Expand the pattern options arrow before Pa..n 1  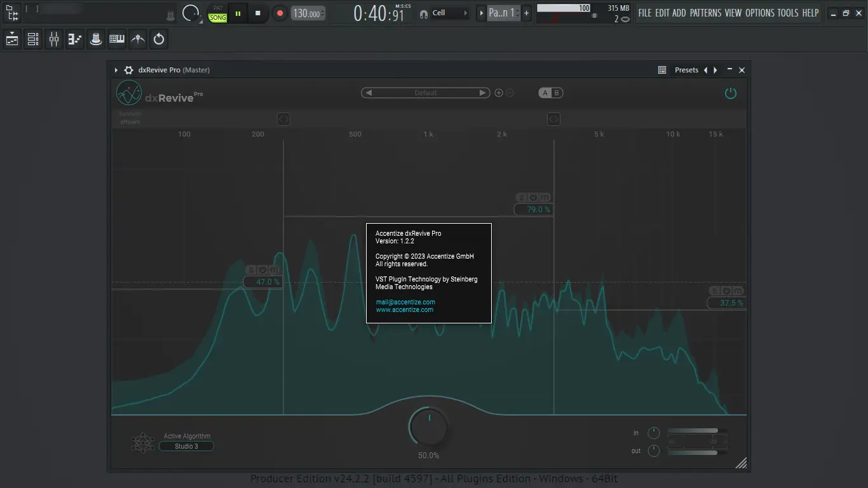pos(481,13)
